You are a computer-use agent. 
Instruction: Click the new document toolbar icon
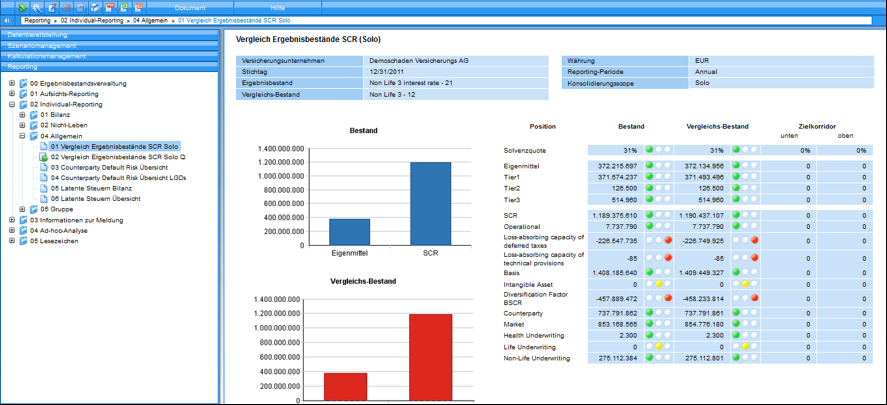[51, 7]
